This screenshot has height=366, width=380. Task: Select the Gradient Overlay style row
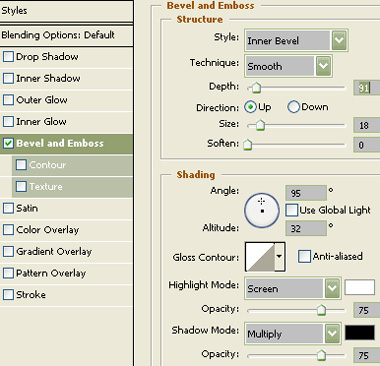[67, 251]
